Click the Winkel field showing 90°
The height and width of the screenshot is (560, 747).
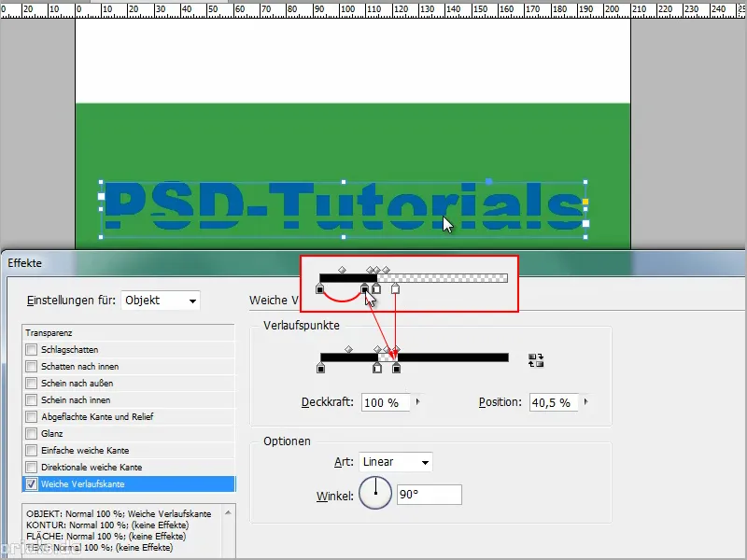[x=430, y=495]
